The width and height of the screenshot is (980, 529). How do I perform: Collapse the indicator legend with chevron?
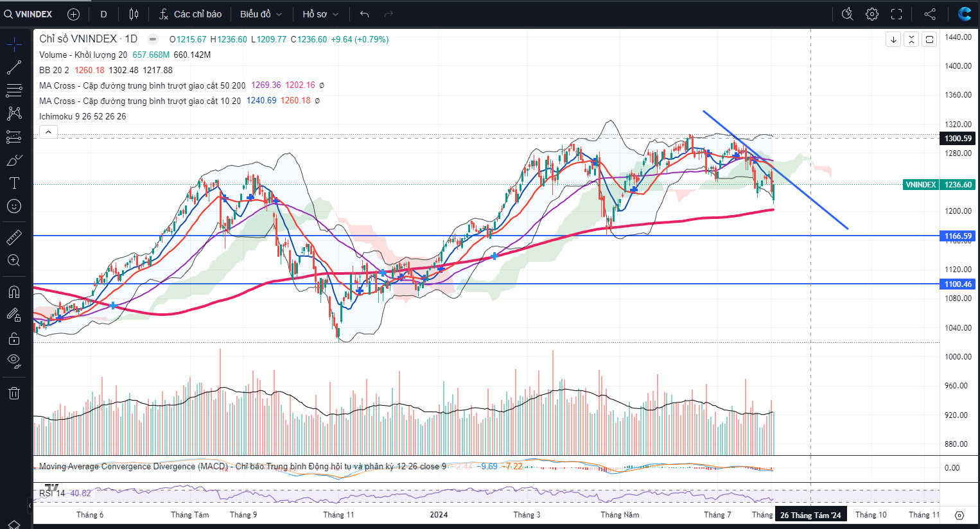tap(48, 132)
